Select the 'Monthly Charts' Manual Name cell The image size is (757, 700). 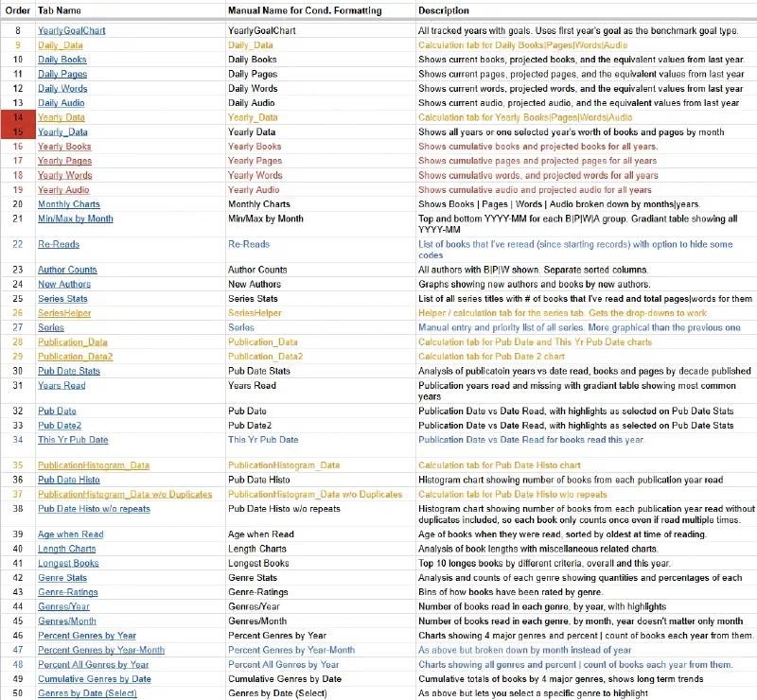click(321, 204)
